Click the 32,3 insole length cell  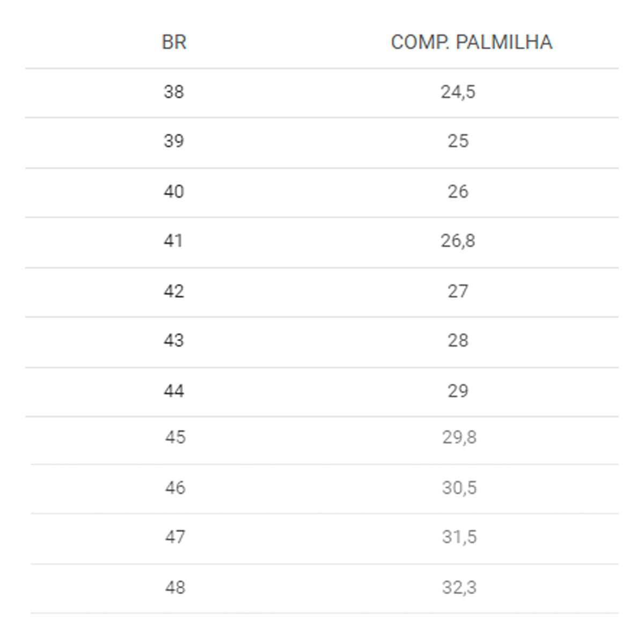click(x=459, y=588)
